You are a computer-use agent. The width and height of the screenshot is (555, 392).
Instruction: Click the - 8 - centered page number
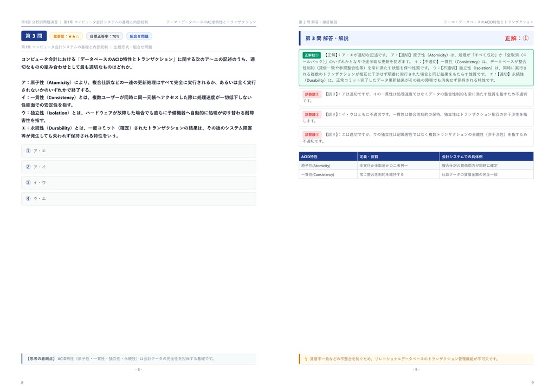pyautogui.click(x=139, y=370)
